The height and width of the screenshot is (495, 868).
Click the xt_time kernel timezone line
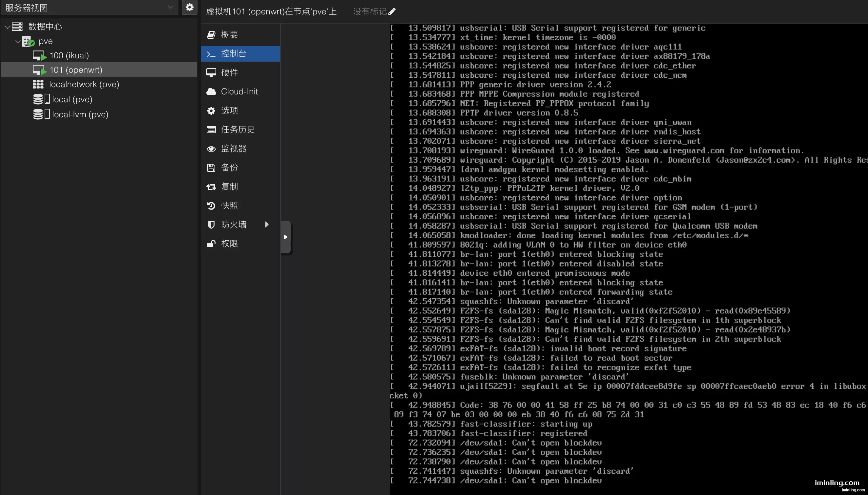pos(503,37)
